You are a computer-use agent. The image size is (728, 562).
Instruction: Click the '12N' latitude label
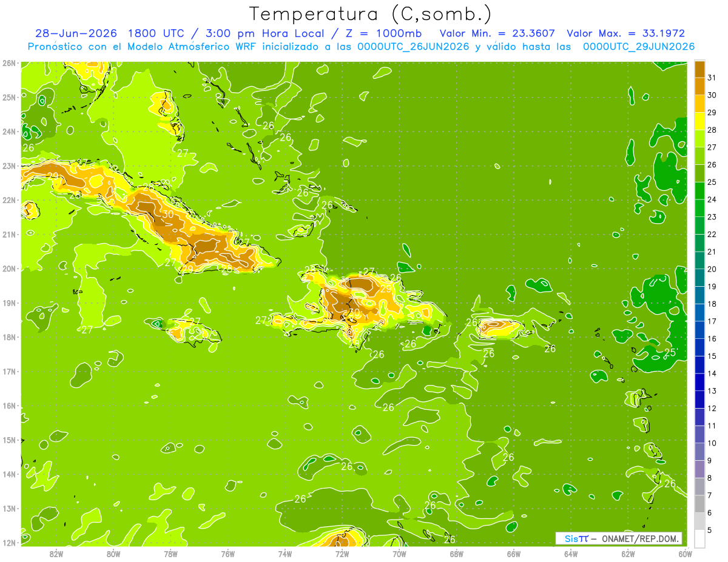pyautogui.click(x=8, y=543)
